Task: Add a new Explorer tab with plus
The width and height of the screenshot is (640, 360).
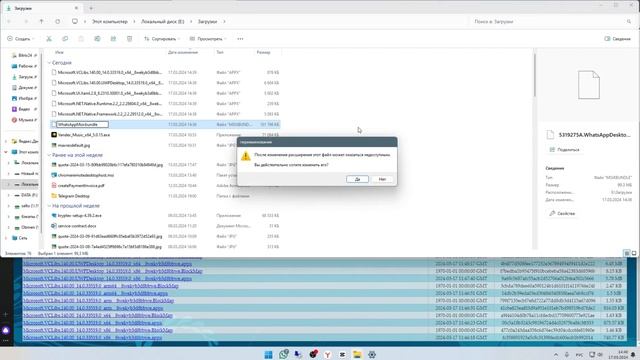Action: point(91,8)
